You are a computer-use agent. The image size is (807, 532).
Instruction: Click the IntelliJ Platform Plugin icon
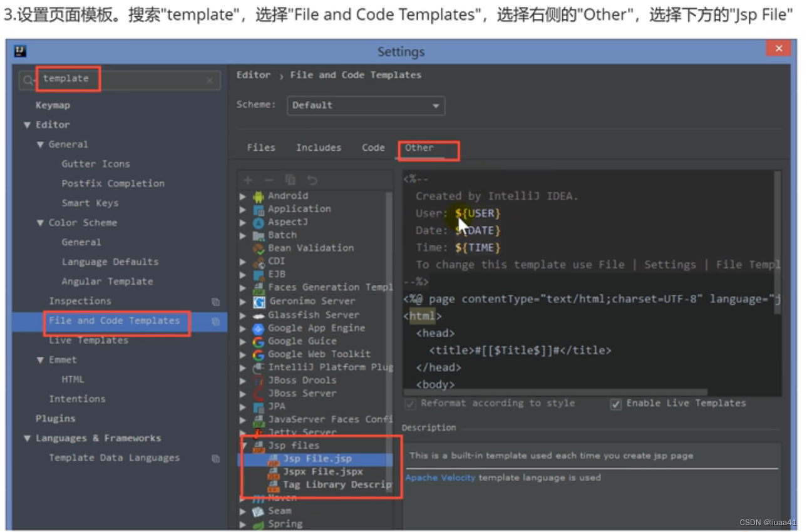click(259, 368)
